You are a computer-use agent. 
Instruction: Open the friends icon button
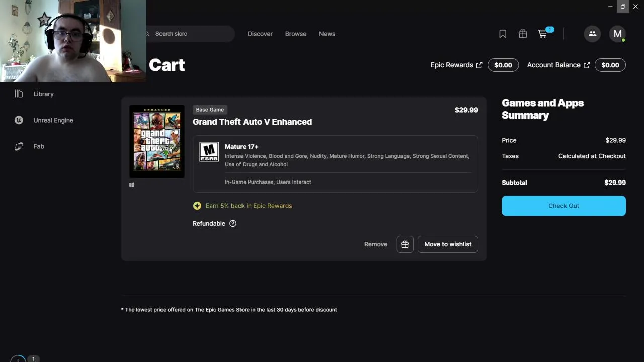tap(592, 34)
